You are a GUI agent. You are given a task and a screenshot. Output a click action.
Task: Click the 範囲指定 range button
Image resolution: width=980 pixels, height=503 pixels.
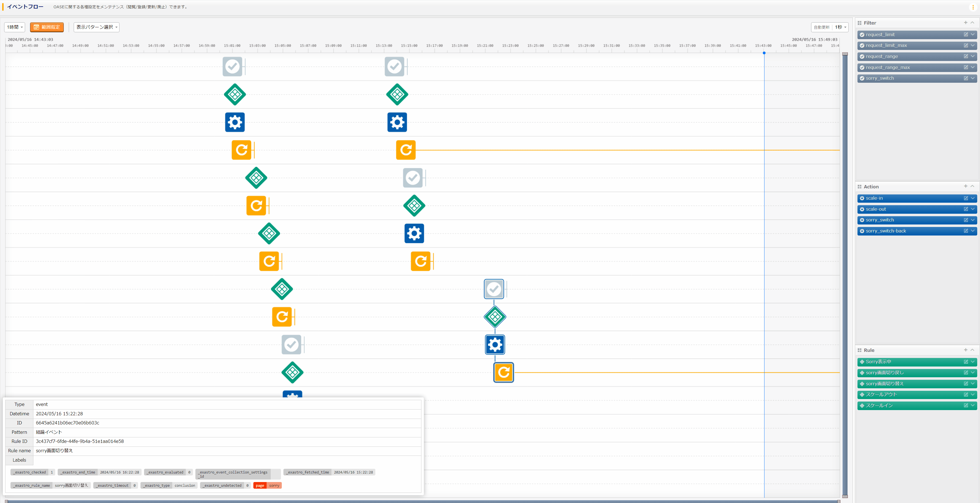point(47,27)
